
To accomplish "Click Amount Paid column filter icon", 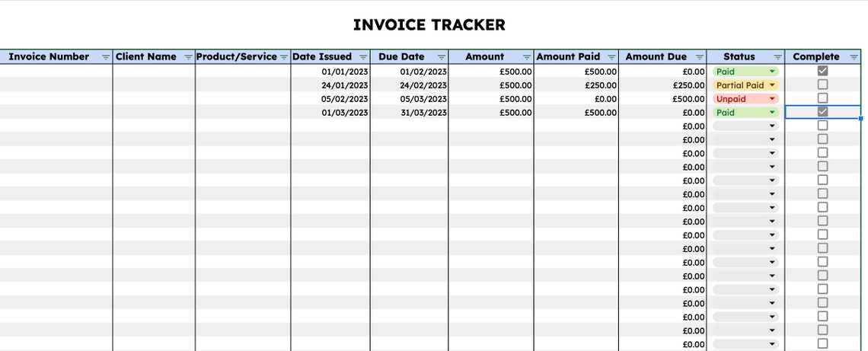I will click(x=611, y=57).
